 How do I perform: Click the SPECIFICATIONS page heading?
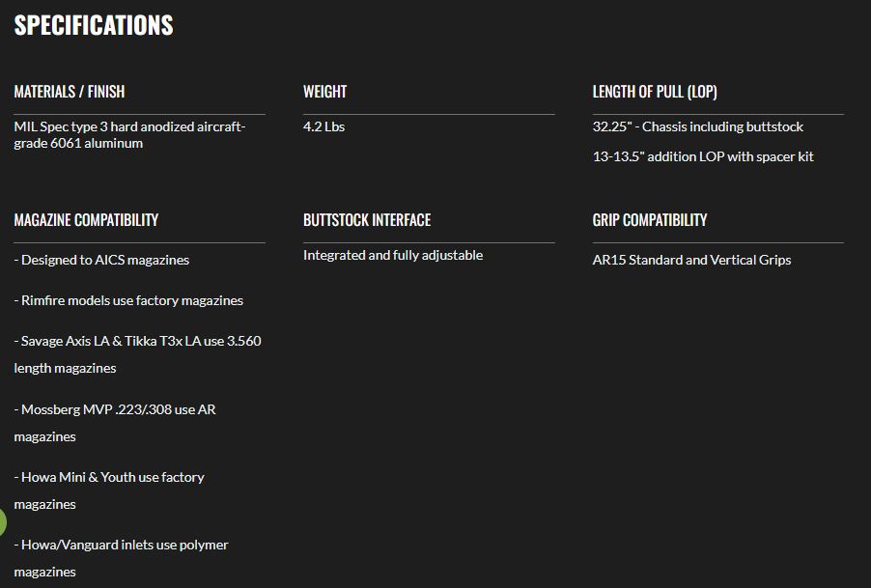click(94, 25)
